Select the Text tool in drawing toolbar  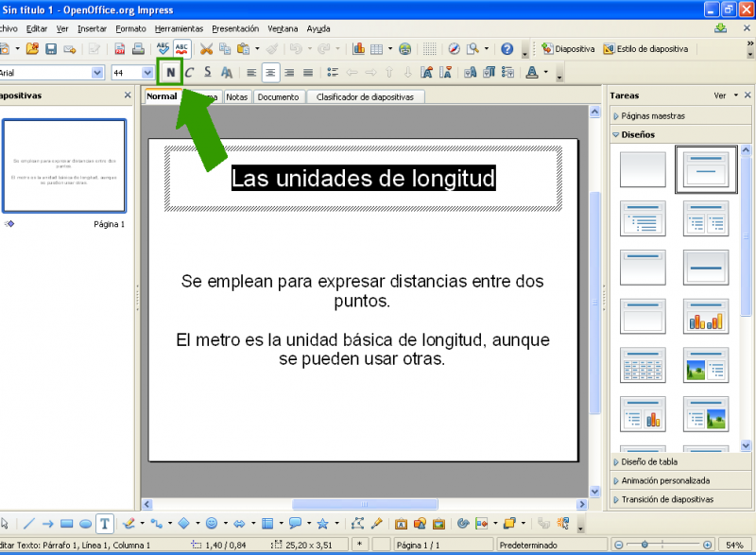pyautogui.click(x=104, y=523)
